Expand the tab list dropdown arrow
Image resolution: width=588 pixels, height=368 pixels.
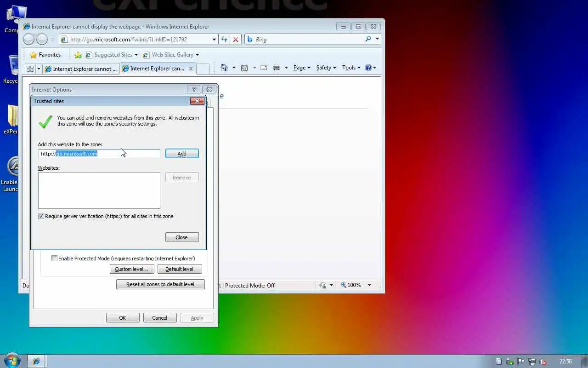click(39, 69)
